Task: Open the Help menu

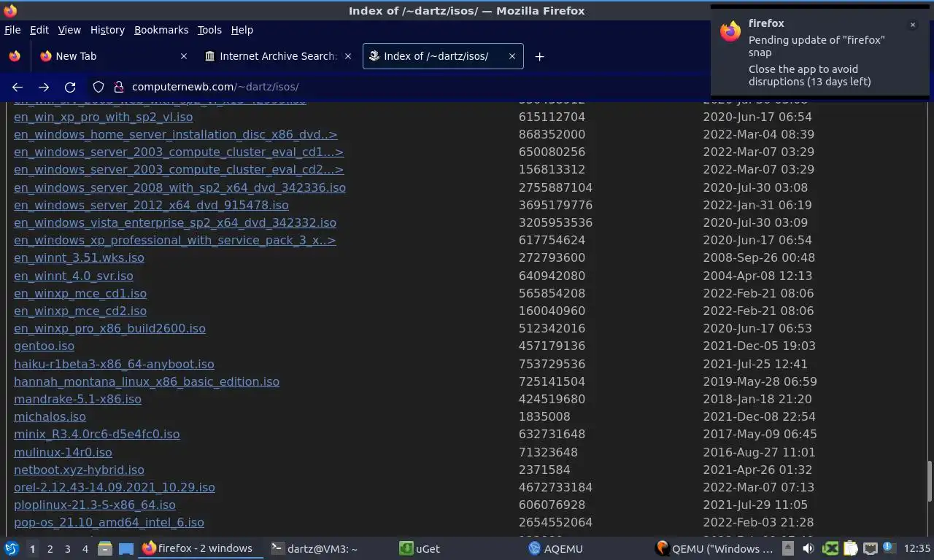Action: click(x=242, y=30)
